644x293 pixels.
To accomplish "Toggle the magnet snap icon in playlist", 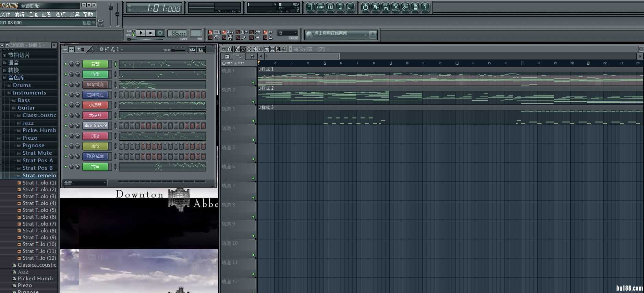I will 230,49.
